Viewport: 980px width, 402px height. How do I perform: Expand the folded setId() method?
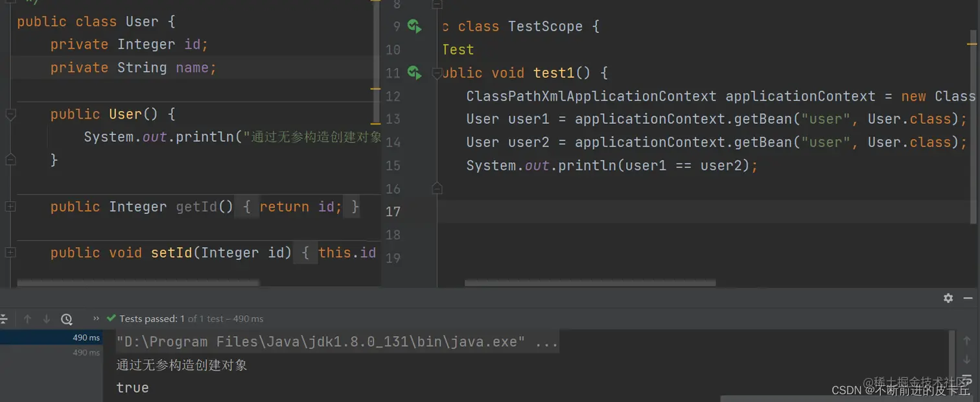[x=10, y=253]
